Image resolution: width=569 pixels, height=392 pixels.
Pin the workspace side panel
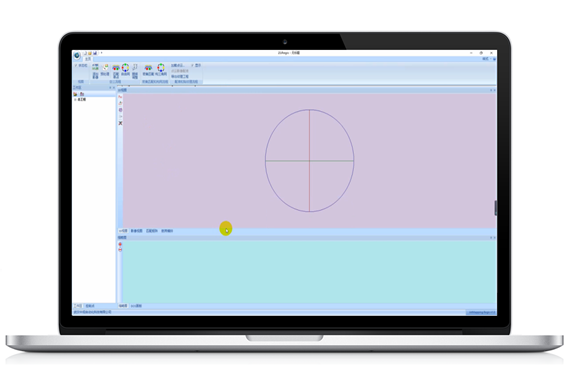pyautogui.click(x=110, y=88)
